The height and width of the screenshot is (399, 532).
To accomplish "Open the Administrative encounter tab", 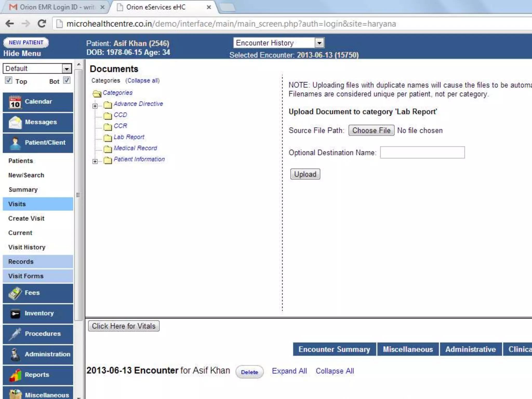I will click(x=470, y=349).
